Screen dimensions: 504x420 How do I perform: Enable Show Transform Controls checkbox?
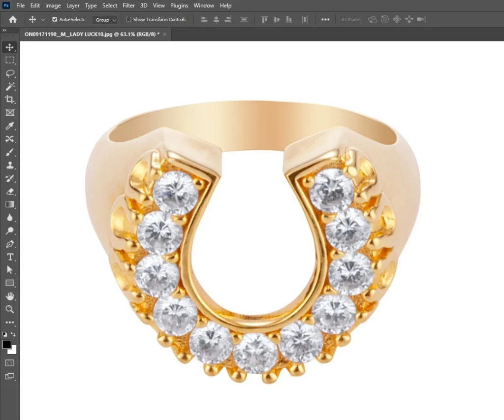click(x=129, y=20)
